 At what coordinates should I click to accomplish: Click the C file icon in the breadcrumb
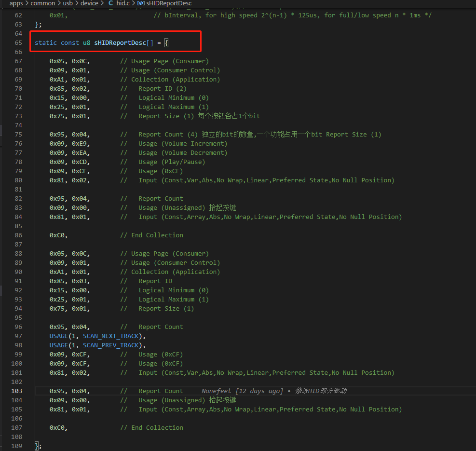tap(110, 3)
